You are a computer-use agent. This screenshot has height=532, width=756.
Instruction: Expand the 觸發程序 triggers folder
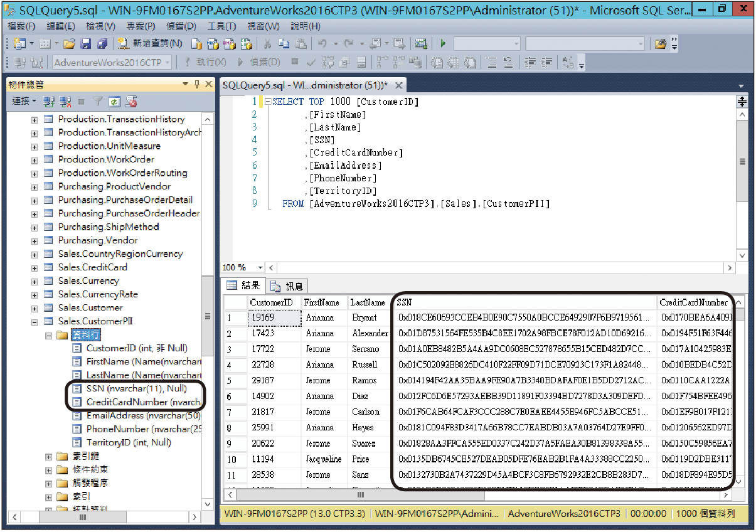tap(48, 483)
